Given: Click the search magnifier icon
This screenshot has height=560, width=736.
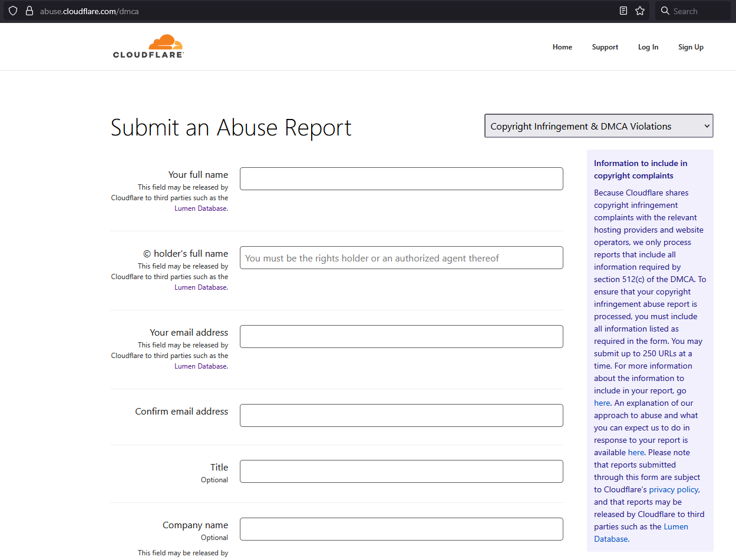Looking at the screenshot, I should (665, 11).
